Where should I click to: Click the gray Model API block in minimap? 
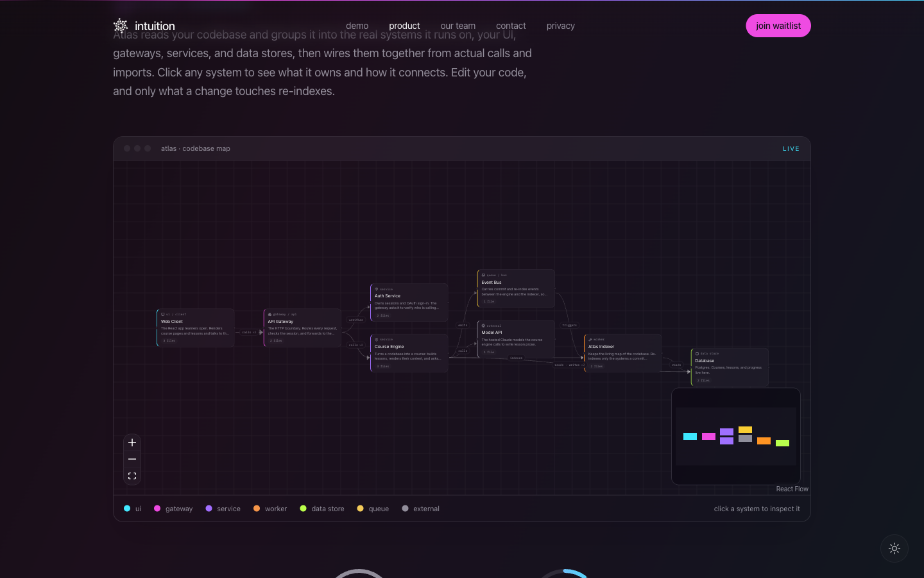point(745,439)
